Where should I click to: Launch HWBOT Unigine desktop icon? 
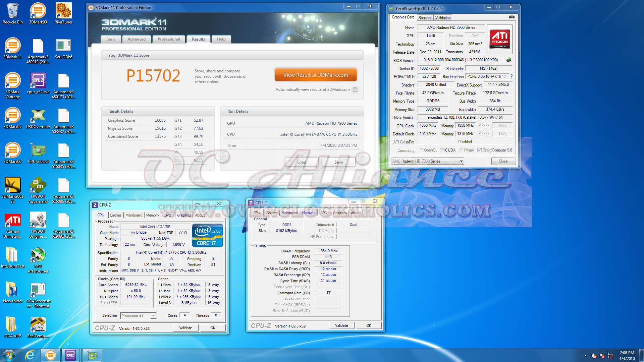[38, 225]
